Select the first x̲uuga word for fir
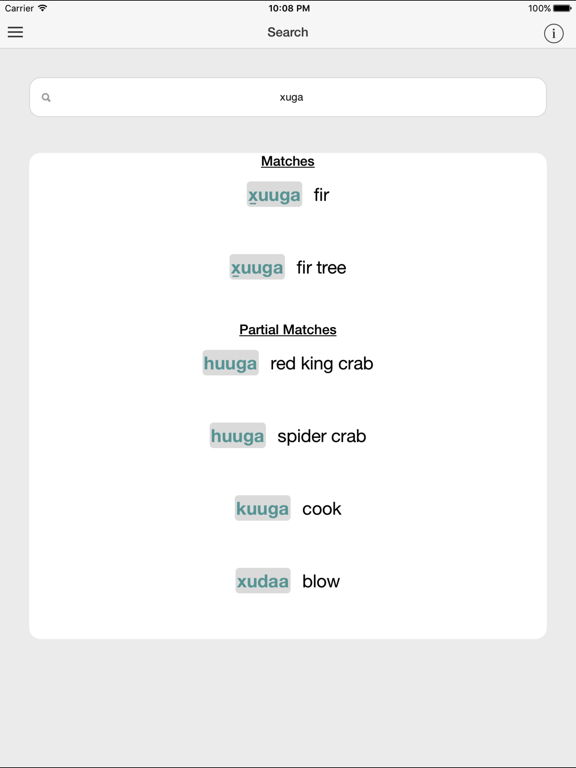This screenshot has height=768, width=576. click(x=274, y=194)
